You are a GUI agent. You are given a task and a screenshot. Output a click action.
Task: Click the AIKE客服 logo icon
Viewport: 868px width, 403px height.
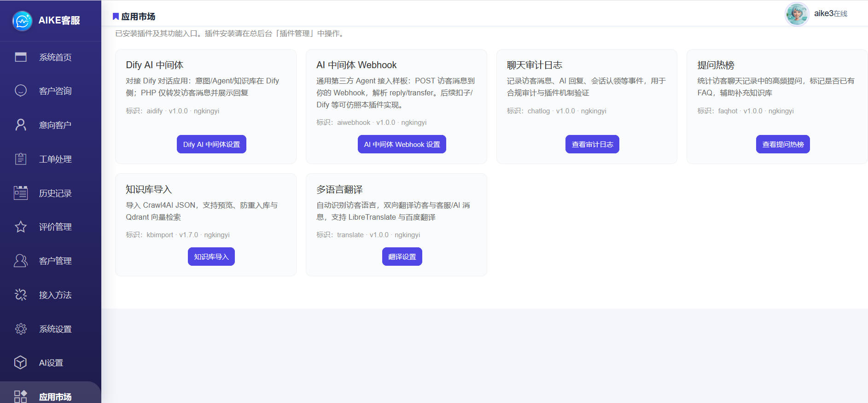[22, 21]
